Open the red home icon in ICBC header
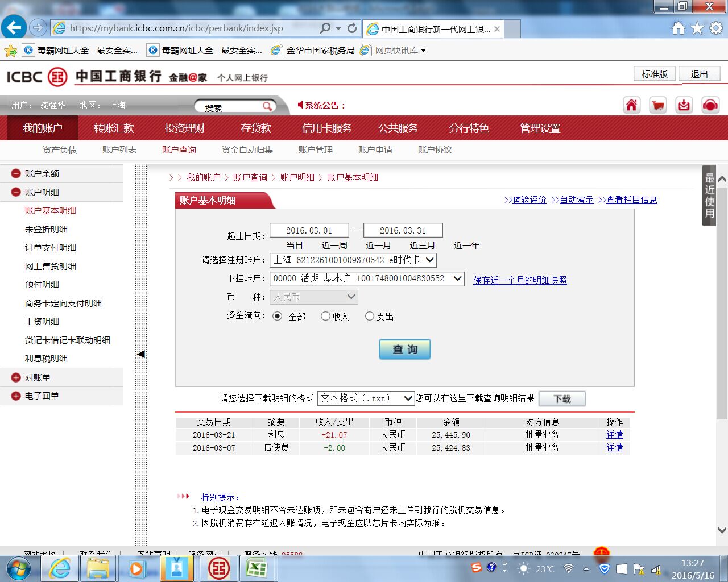 point(632,105)
